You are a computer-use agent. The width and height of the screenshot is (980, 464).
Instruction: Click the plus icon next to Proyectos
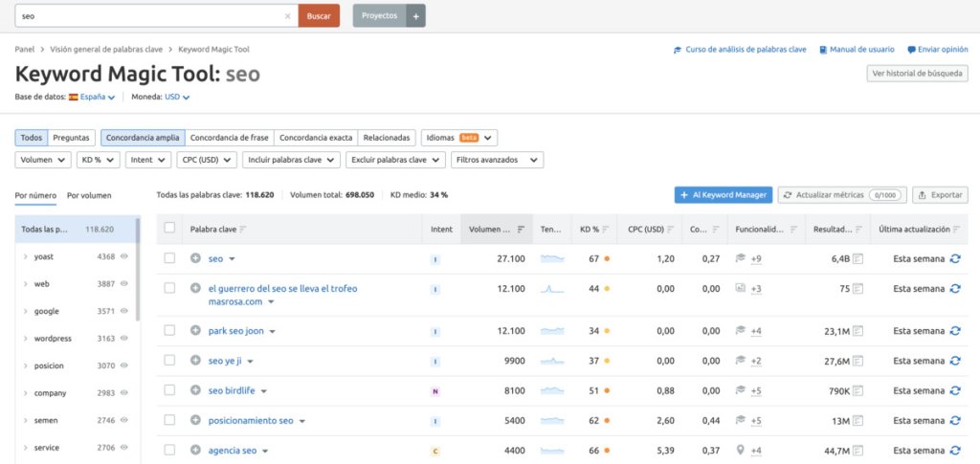point(416,16)
